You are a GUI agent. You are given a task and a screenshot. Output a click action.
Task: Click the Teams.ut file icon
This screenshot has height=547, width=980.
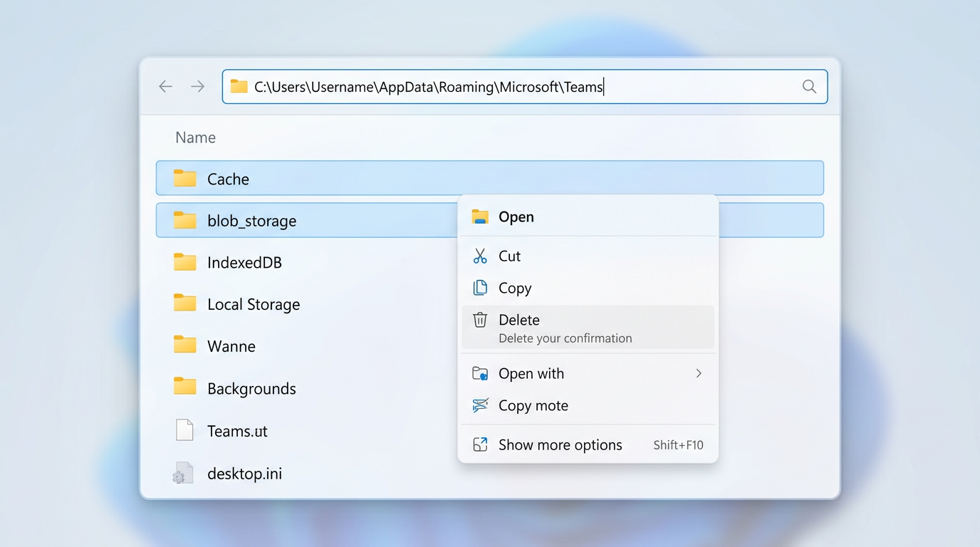pyautogui.click(x=184, y=430)
